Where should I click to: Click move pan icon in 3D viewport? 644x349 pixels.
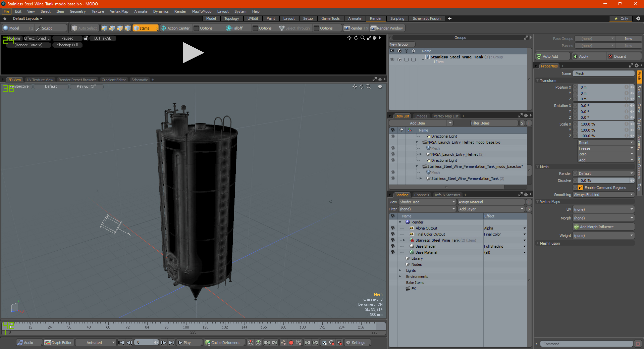pyautogui.click(x=355, y=87)
